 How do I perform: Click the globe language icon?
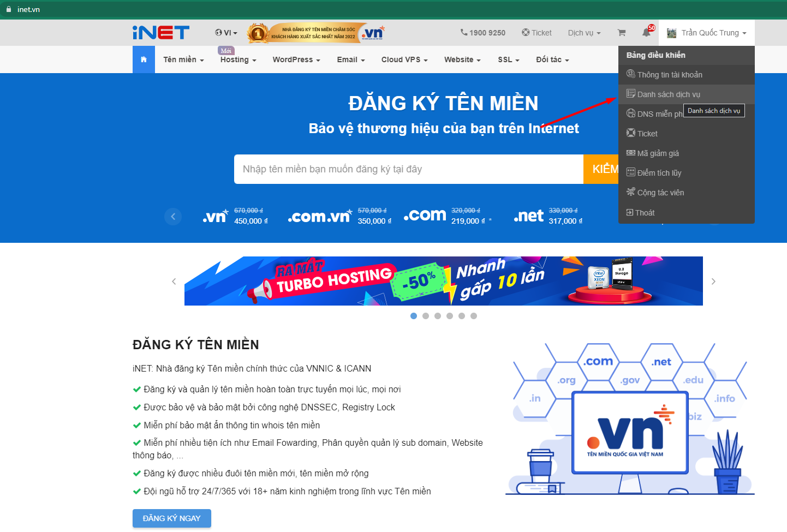(x=219, y=33)
